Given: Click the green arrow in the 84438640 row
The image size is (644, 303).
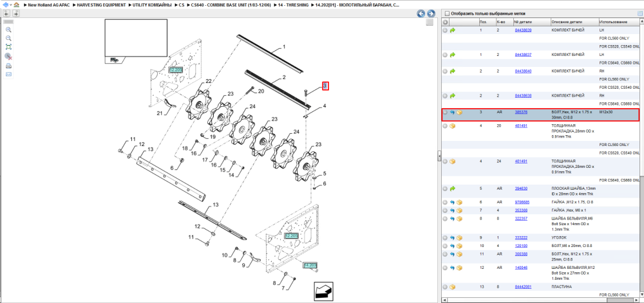Looking at the screenshot, I should 453,71.
